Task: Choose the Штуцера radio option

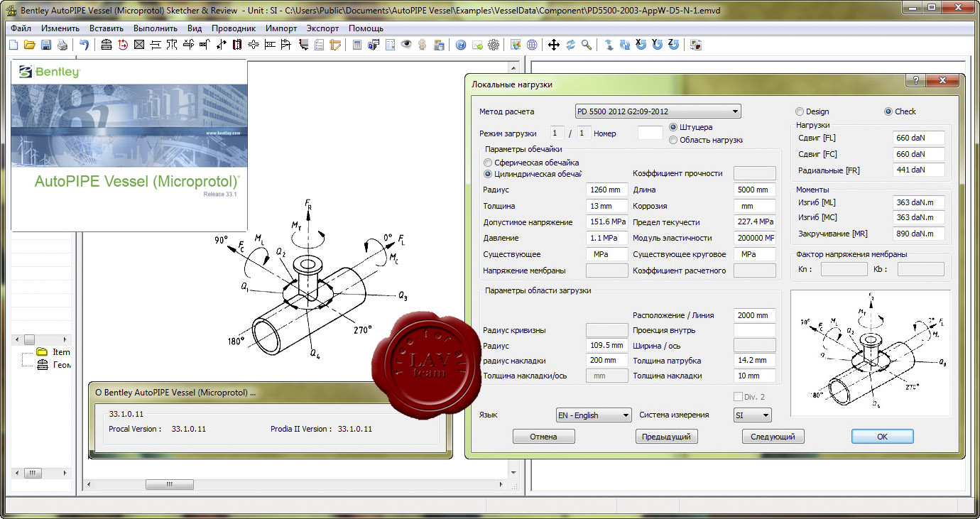Action: [674, 127]
